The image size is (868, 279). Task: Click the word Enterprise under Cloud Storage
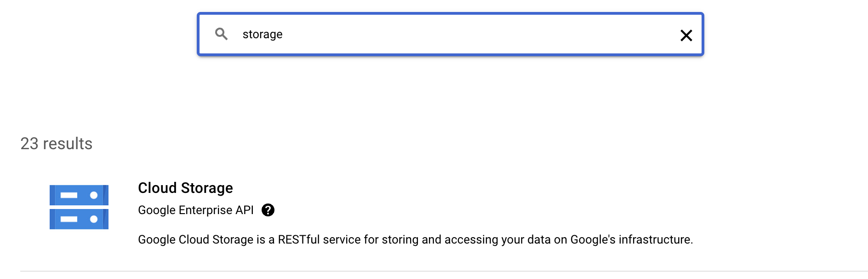(206, 210)
